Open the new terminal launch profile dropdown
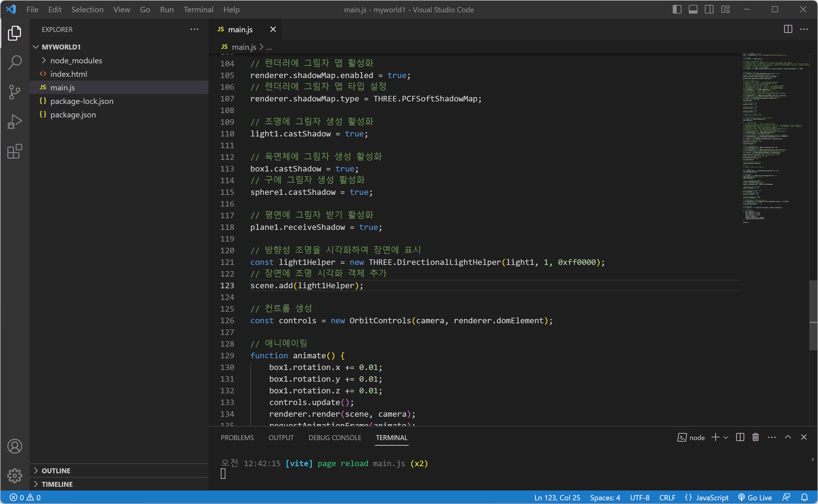 [x=726, y=437]
